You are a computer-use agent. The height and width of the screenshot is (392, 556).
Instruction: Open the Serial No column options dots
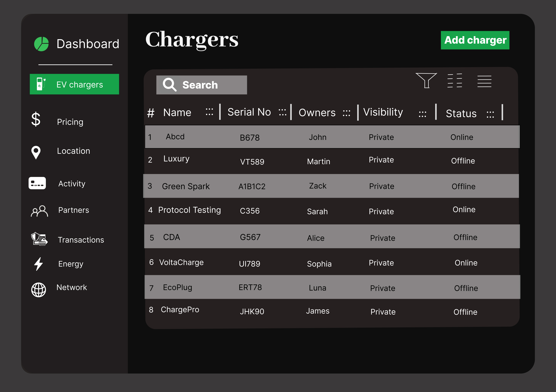(282, 112)
